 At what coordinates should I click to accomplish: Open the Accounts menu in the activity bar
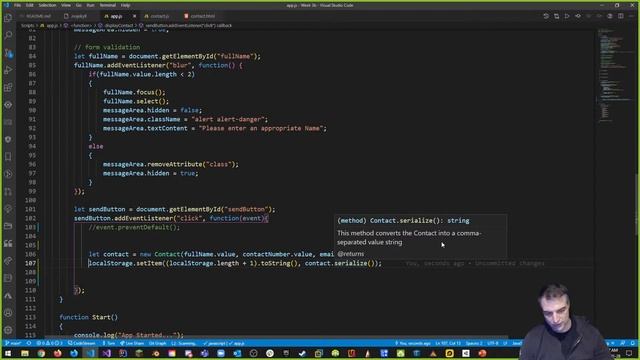click(x=8, y=313)
